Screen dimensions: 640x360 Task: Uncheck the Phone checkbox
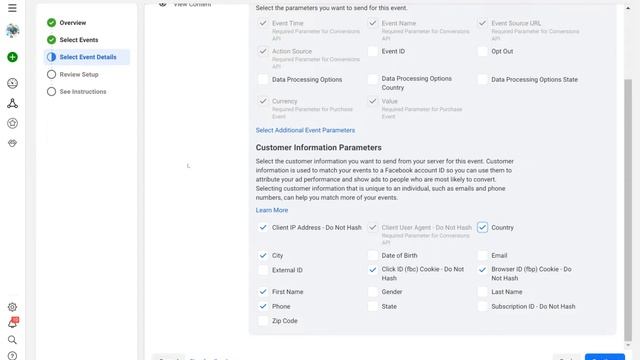click(263, 306)
